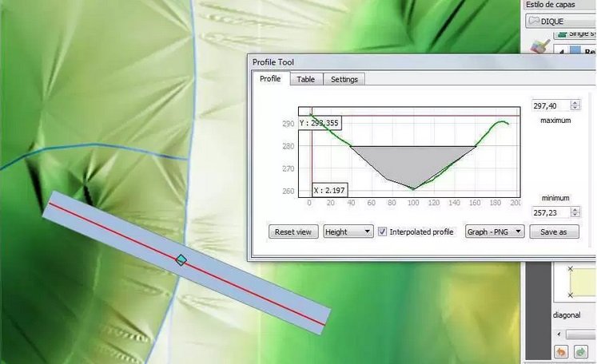The height and width of the screenshot is (364, 597).
Task: Select the Profile tab
Action: tap(270, 79)
